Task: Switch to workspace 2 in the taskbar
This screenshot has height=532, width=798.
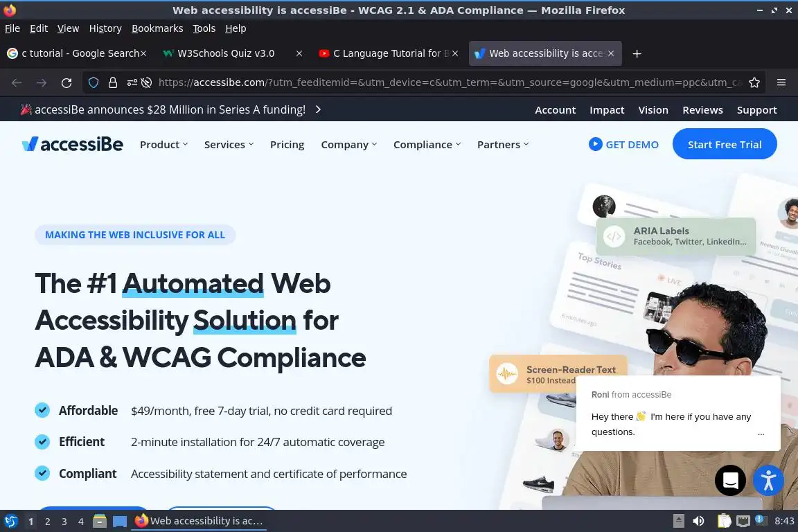Action: [x=47, y=522]
